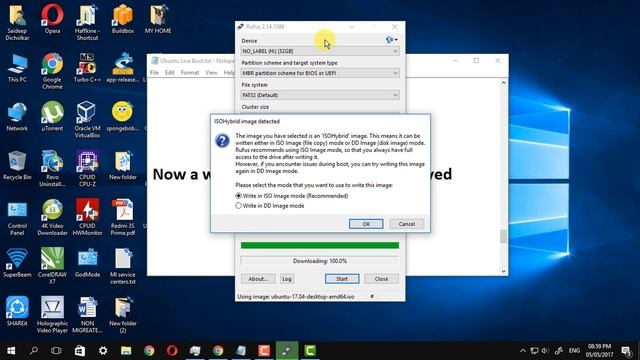The height and width of the screenshot is (360, 640).
Task: Open Saideep Dicholkar user folder
Action: click(x=17, y=22)
